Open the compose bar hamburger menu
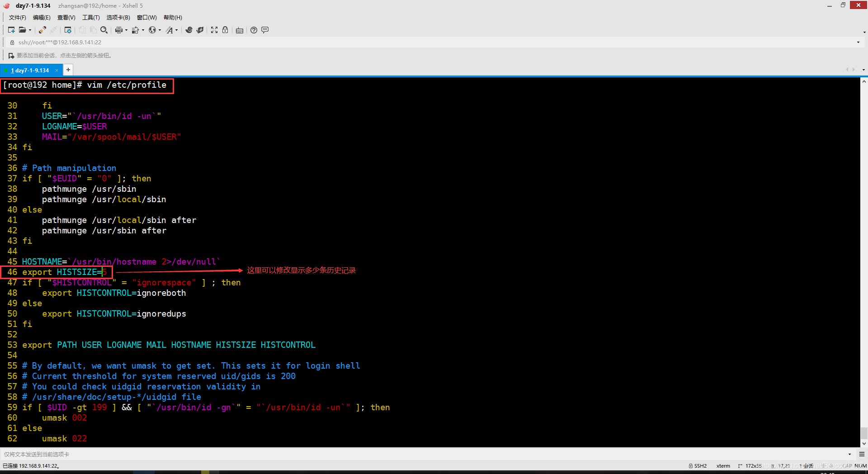Image resolution: width=868 pixels, height=474 pixels. tap(862, 454)
